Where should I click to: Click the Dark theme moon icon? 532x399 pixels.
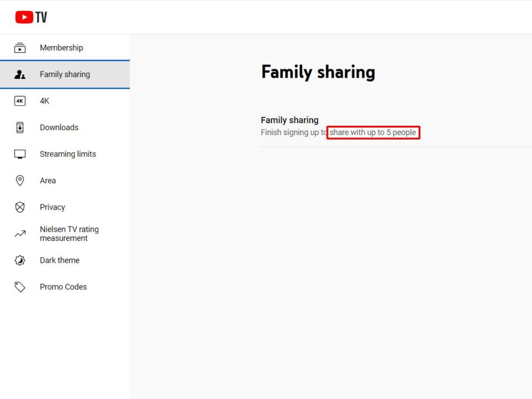(x=20, y=260)
